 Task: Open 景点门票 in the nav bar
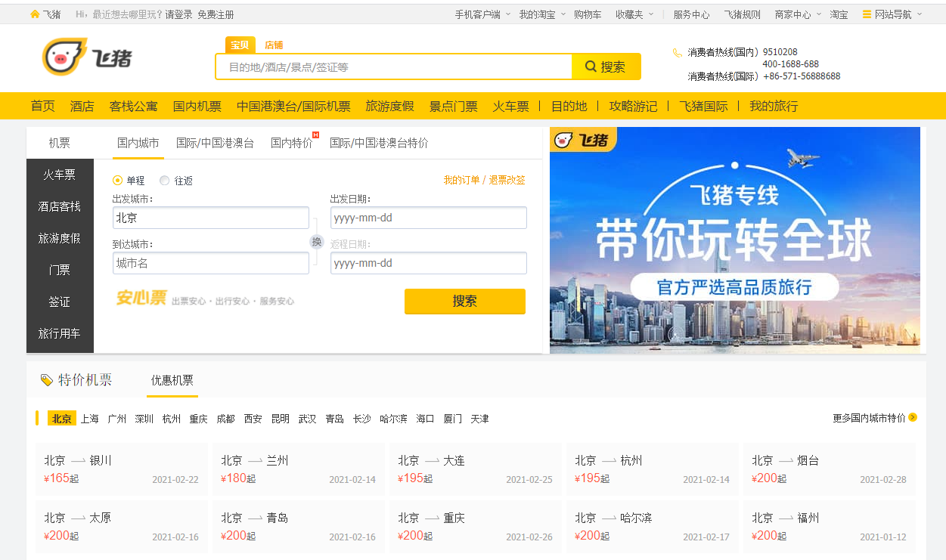tap(454, 106)
